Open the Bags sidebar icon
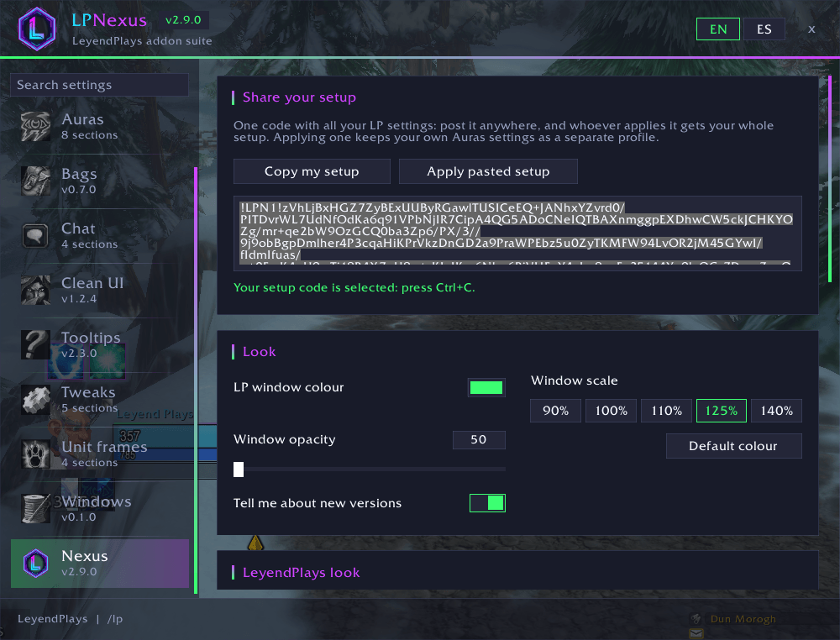The width and height of the screenshot is (840, 640). point(36,181)
